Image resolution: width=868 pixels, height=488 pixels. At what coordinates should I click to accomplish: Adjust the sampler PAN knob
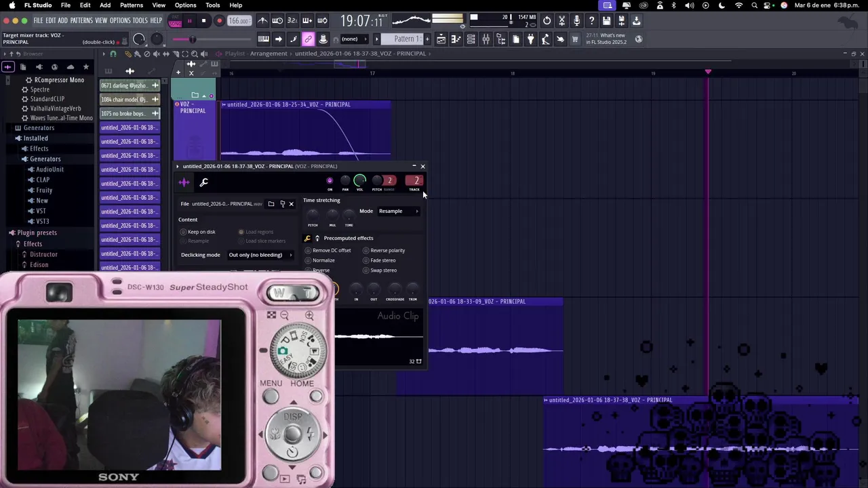coord(345,180)
